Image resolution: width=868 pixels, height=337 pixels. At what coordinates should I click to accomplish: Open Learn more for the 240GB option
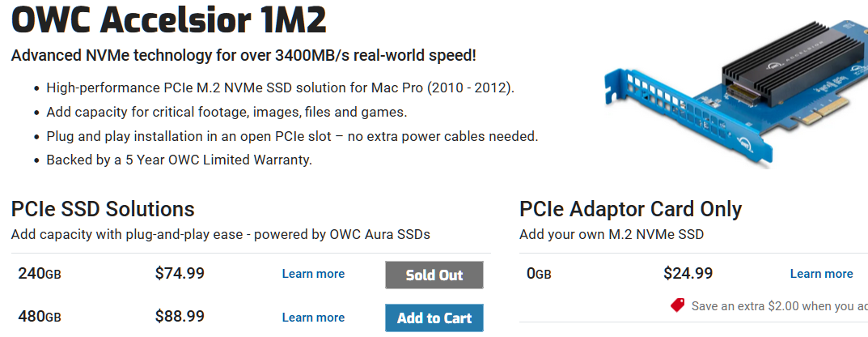tap(313, 274)
